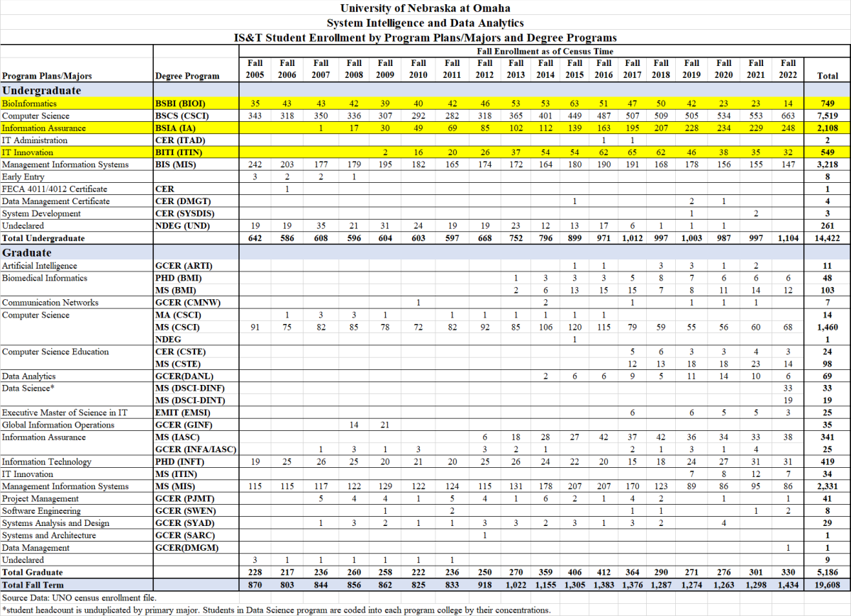Select the Data Science* row label
851x616 pixels.
tap(27, 388)
